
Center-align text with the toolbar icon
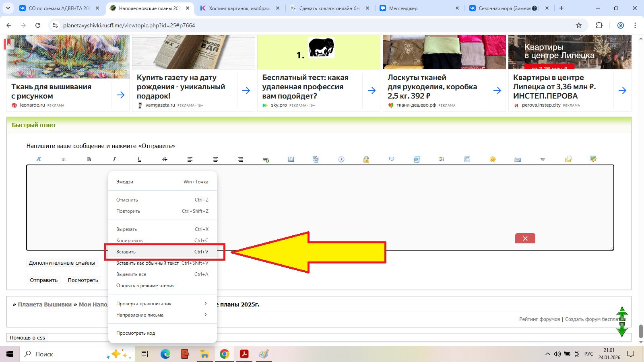(215, 159)
